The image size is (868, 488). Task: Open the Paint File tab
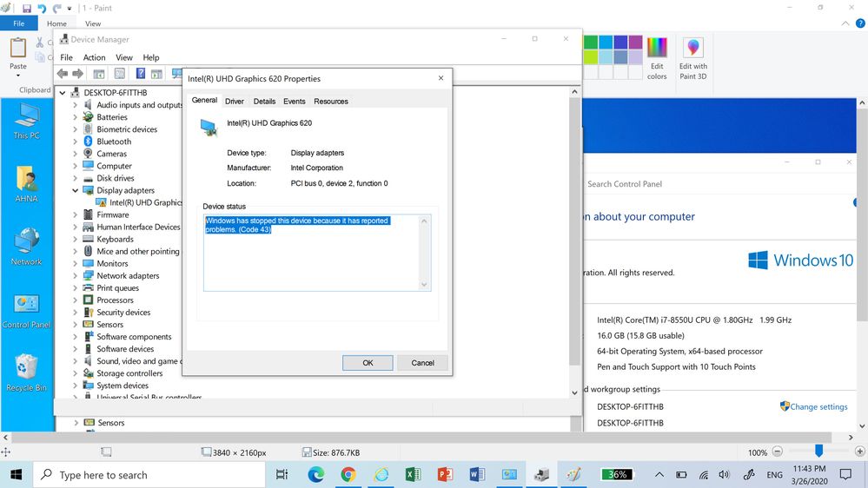[19, 23]
